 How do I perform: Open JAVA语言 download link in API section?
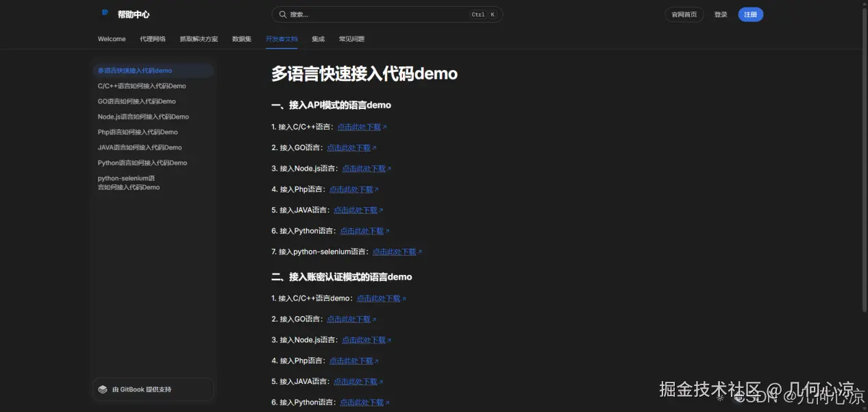pos(355,210)
